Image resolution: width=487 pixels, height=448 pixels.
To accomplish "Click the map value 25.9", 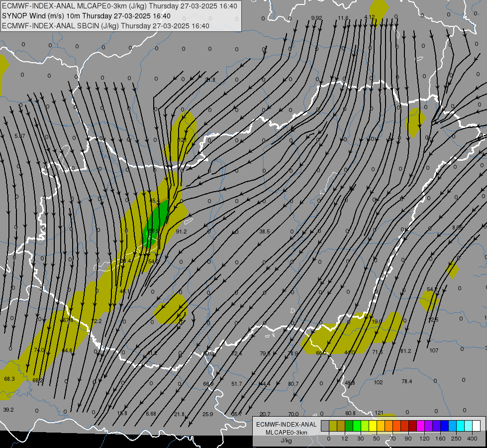I will [x=208, y=414].
